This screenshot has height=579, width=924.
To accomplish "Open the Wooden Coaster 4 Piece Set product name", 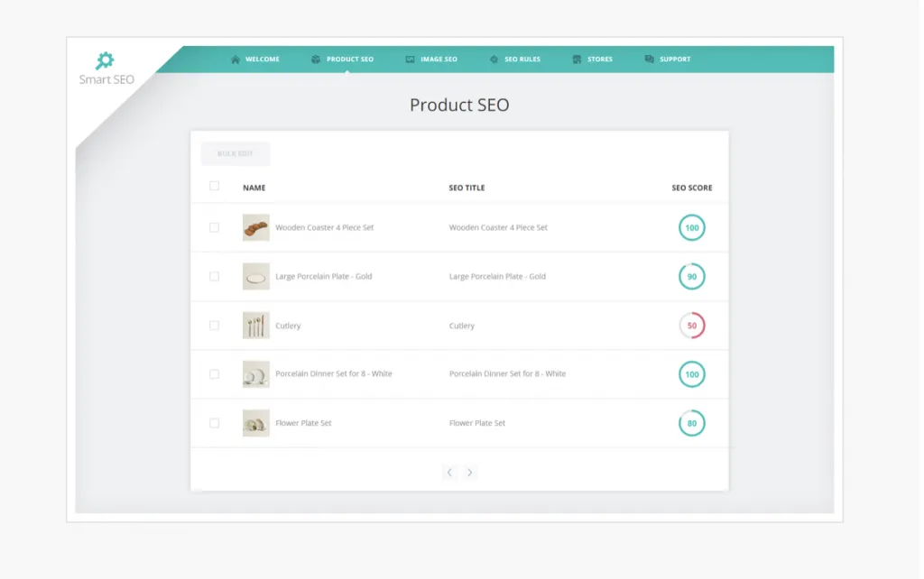I will coord(325,227).
